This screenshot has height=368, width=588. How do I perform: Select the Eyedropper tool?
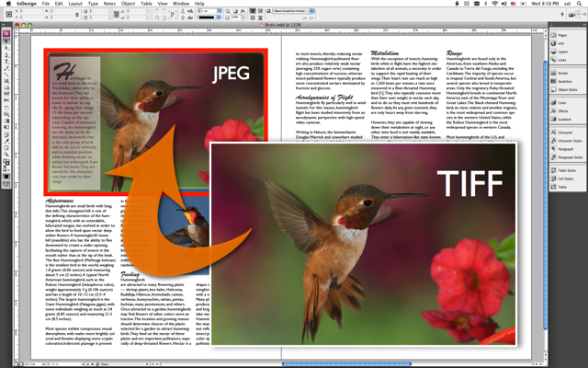[6, 141]
